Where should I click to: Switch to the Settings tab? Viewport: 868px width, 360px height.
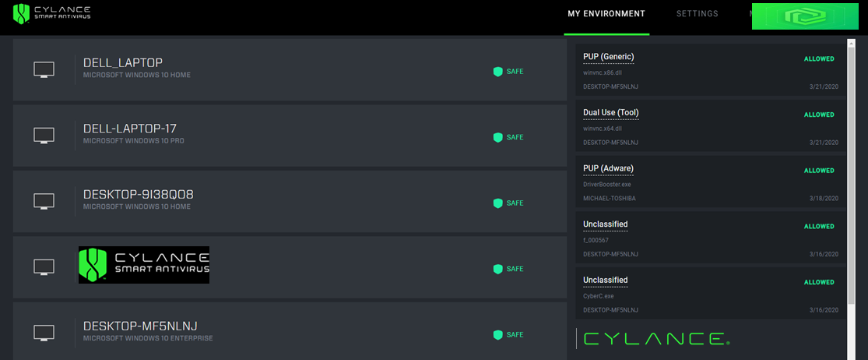[697, 14]
